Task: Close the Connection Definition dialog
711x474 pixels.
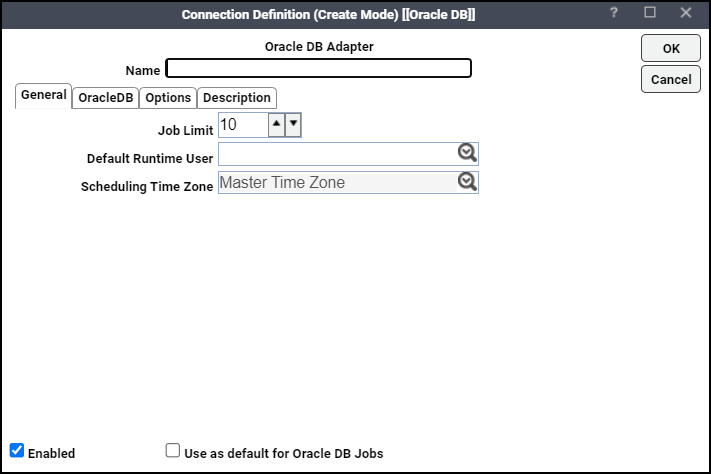Action: (x=686, y=12)
